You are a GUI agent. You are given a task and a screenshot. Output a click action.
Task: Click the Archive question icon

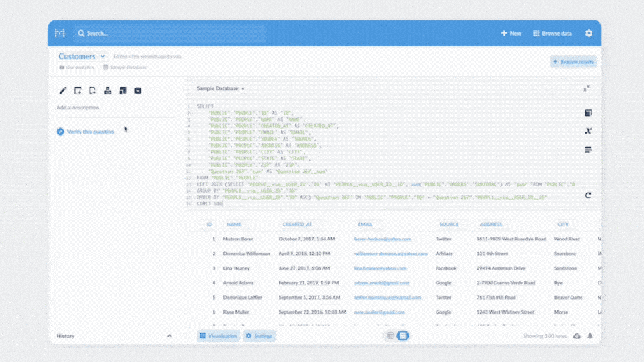coord(138,91)
